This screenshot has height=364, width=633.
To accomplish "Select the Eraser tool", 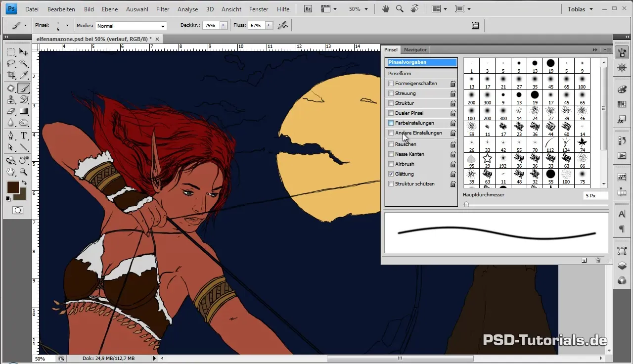I will pos(11,112).
